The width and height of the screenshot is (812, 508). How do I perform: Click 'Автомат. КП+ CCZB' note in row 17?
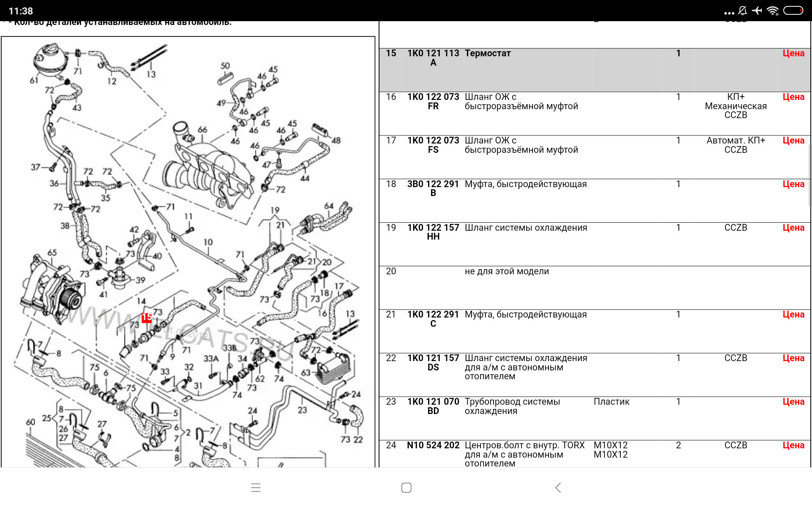tap(736, 145)
